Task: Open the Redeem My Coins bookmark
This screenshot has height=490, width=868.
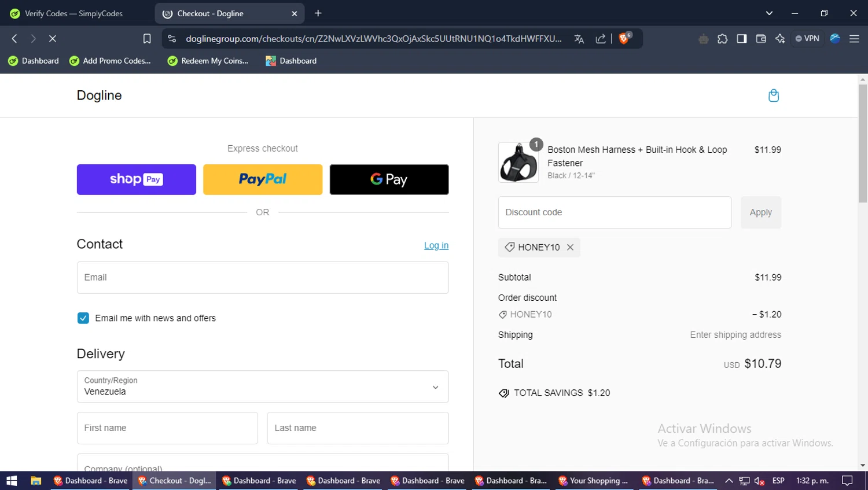Action: pos(208,61)
